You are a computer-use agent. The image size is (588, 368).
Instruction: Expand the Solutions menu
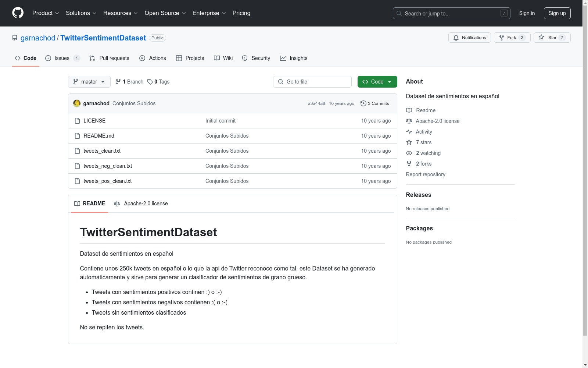[81, 13]
